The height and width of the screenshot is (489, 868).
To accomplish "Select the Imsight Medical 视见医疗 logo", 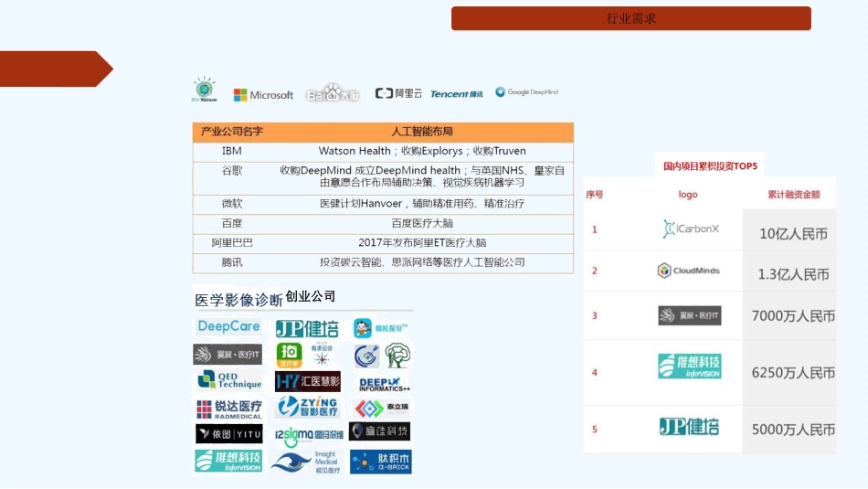I will pos(306,462).
